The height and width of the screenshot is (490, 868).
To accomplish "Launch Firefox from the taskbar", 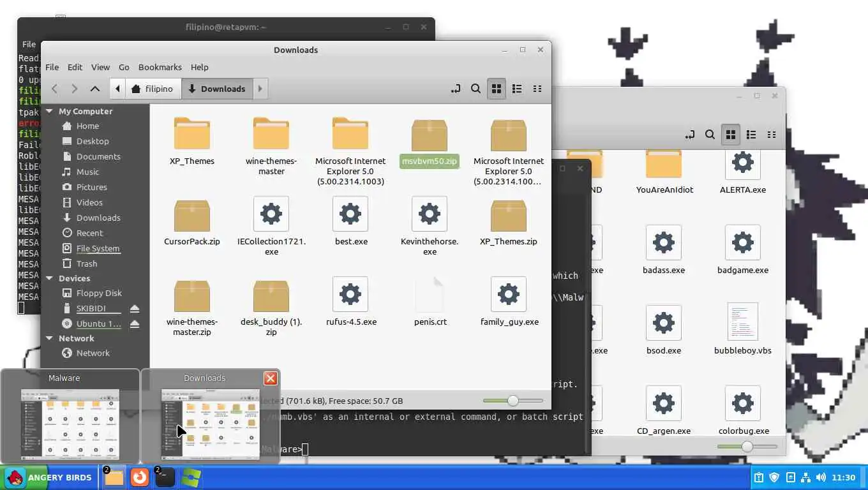I will pos(139,477).
